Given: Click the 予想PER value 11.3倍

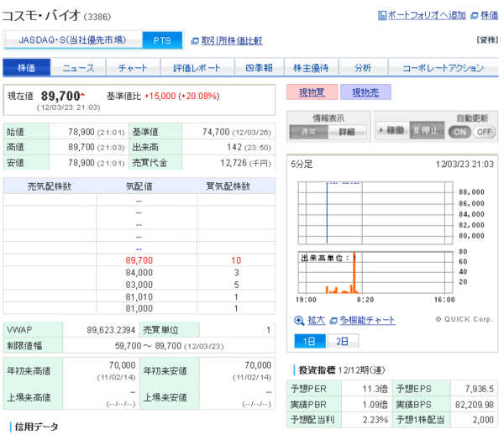Looking at the screenshot, I should (375, 389).
